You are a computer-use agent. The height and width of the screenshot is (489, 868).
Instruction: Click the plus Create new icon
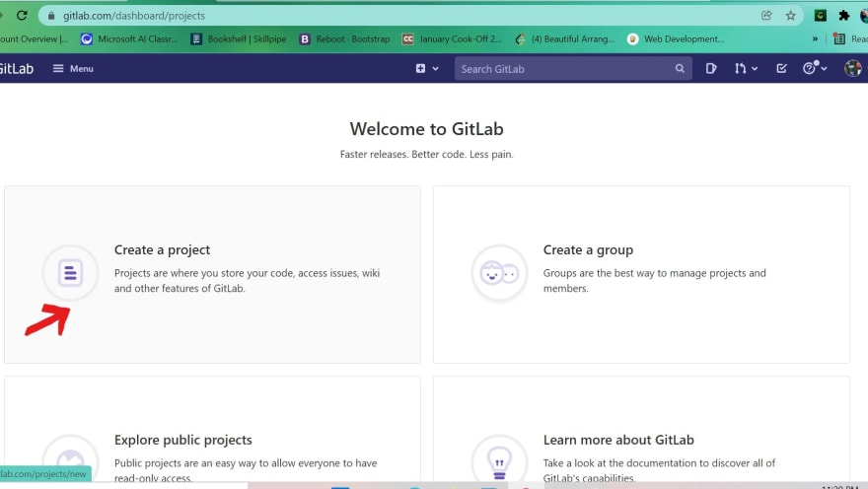click(x=421, y=69)
